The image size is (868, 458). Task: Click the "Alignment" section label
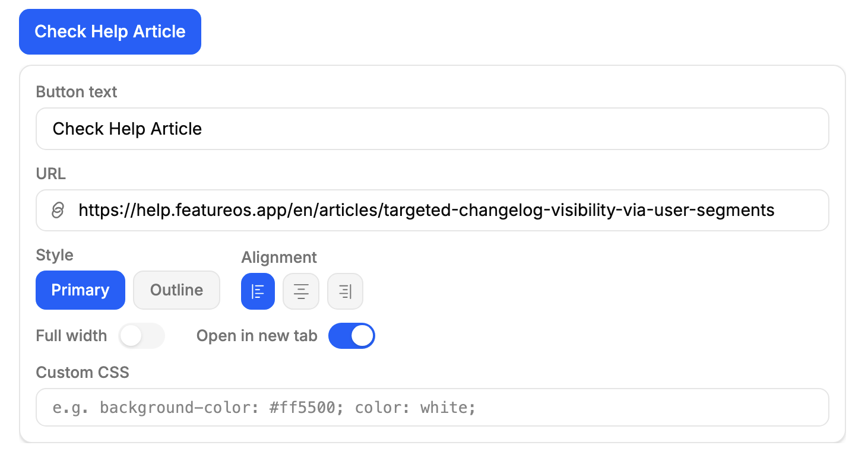click(279, 257)
